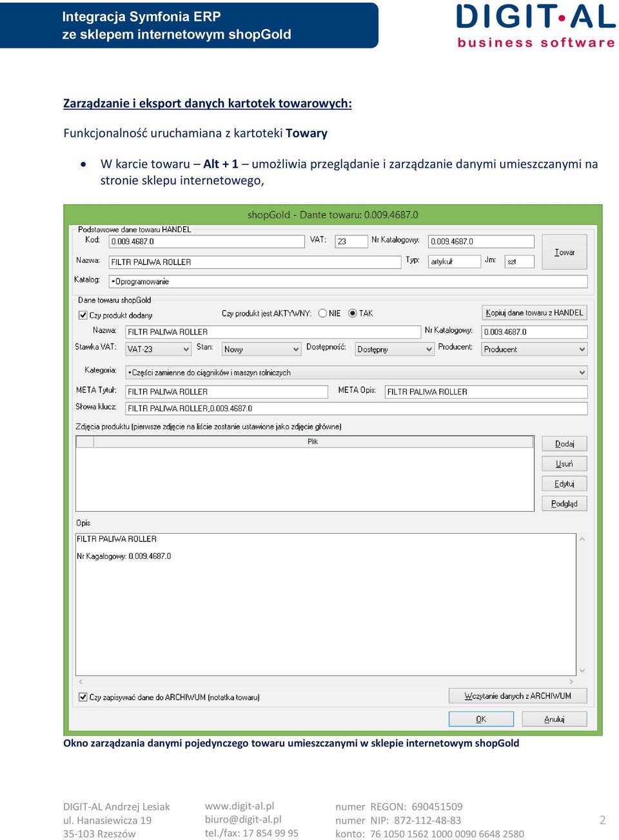Viewport: 619px width, 840px height.
Task: Open the Producent dropdown
Action: 535,349
